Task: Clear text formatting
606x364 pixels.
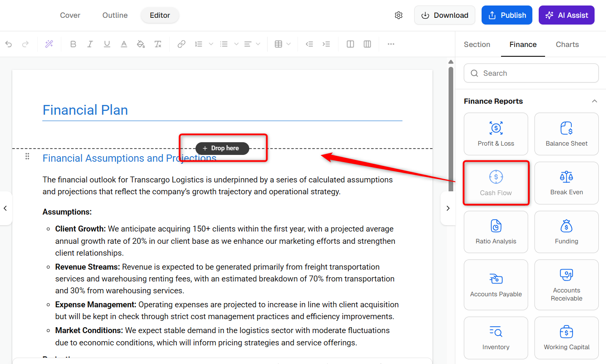Action: (158, 44)
